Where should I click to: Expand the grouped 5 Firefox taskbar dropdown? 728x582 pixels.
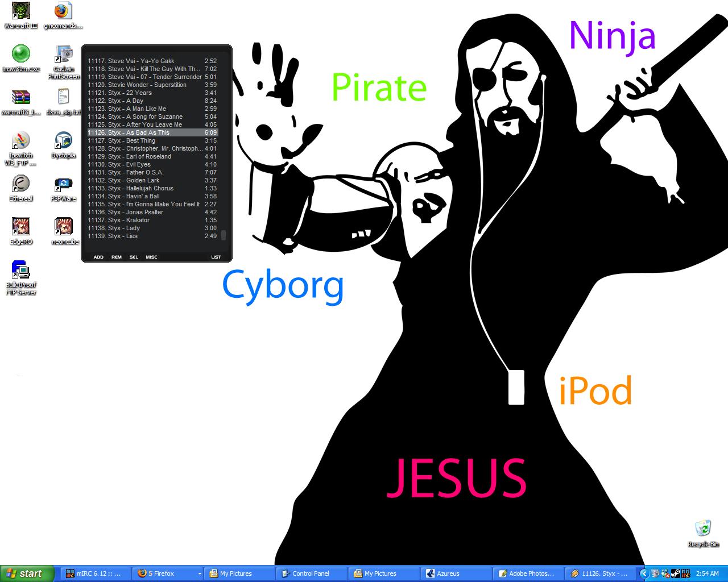point(199,574)
